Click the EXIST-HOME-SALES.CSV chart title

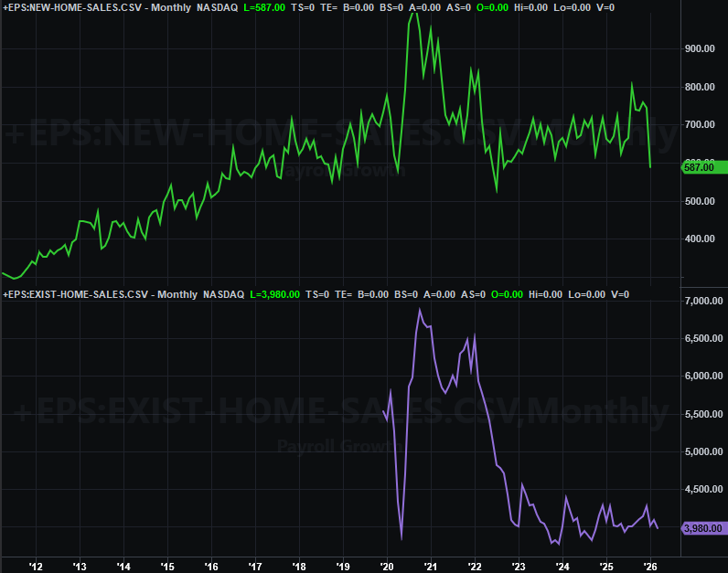click(101, 294)
